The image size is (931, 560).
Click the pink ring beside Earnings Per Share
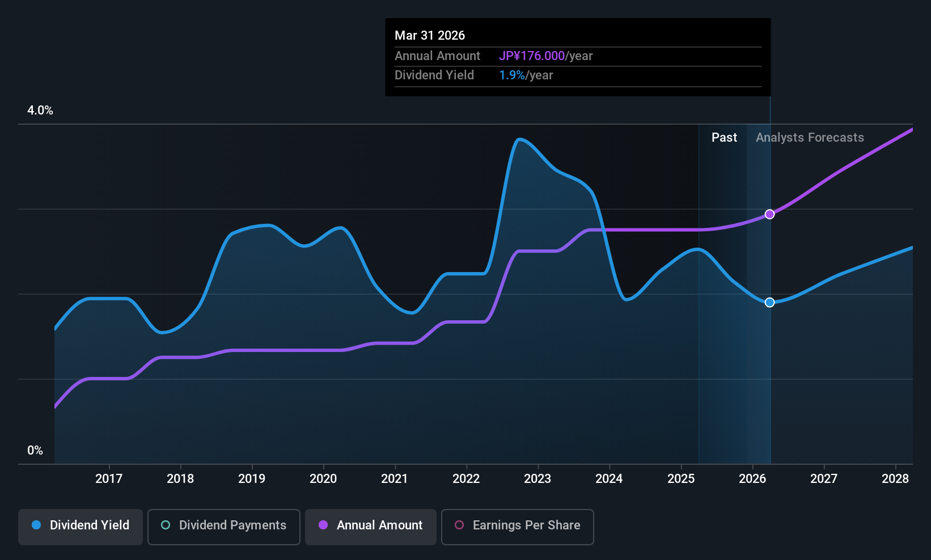click(459, 525)
